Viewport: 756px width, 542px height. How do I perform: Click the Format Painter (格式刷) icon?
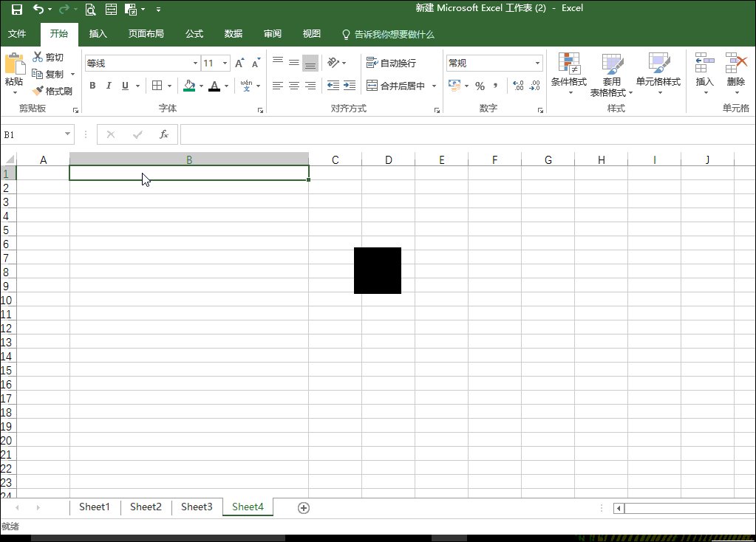pos(38,91)
